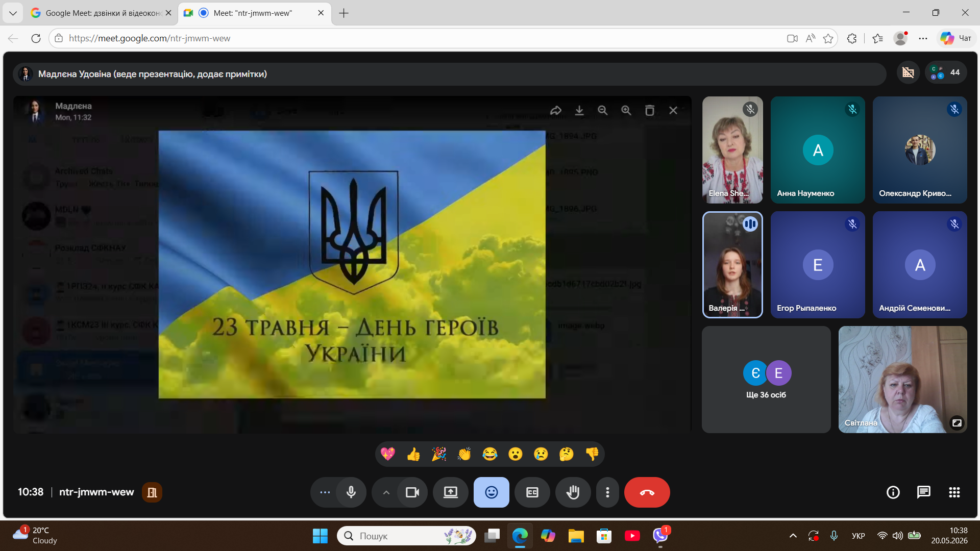This screenshot has width=980, height=551.
Task: Show hidden system tray icons
Action: point(793,536)
